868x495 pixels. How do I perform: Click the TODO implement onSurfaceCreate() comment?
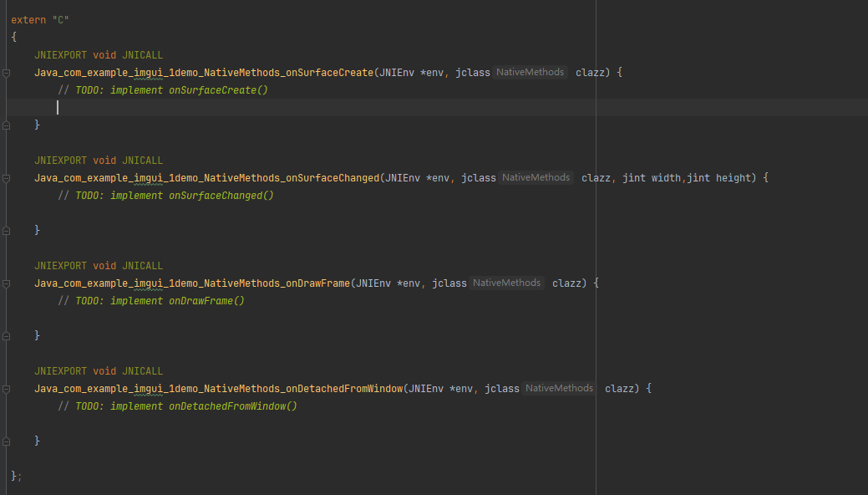pos(163,90)
